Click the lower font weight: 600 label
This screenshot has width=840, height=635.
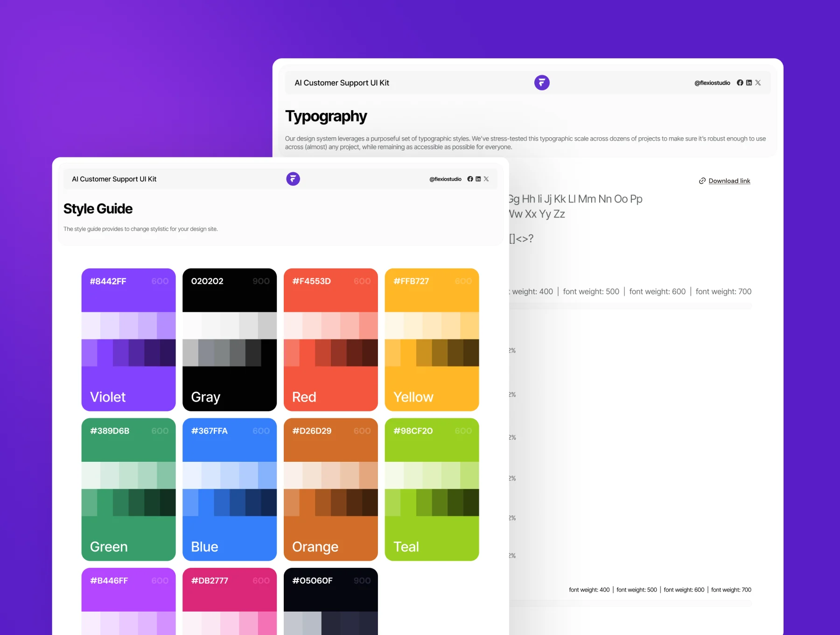click(684, 590)
